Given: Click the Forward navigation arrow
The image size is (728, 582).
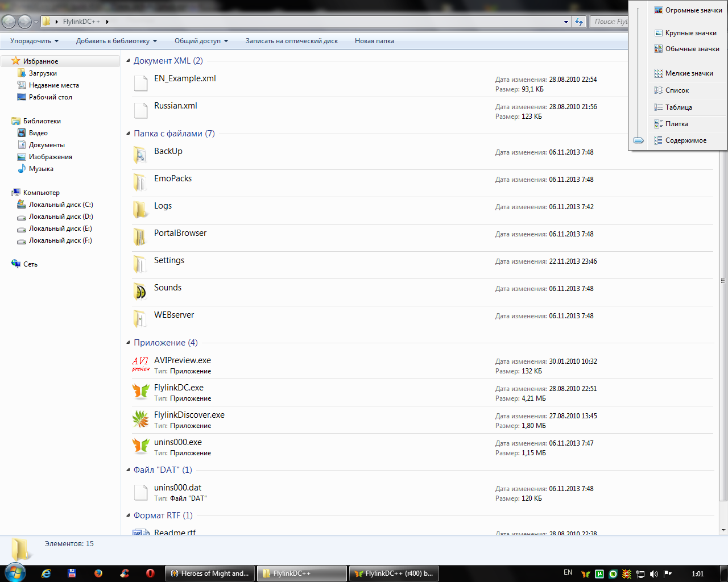Looking at the screenshot, I should click(25, 22).
